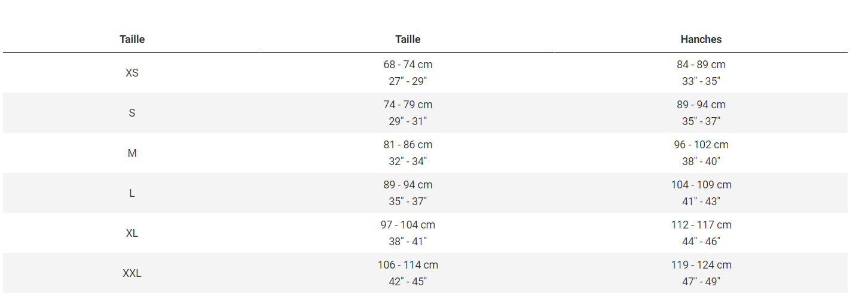The image size is (868, 308).
Task: Click the Hanches column header
Action: (x=701, y=39)
